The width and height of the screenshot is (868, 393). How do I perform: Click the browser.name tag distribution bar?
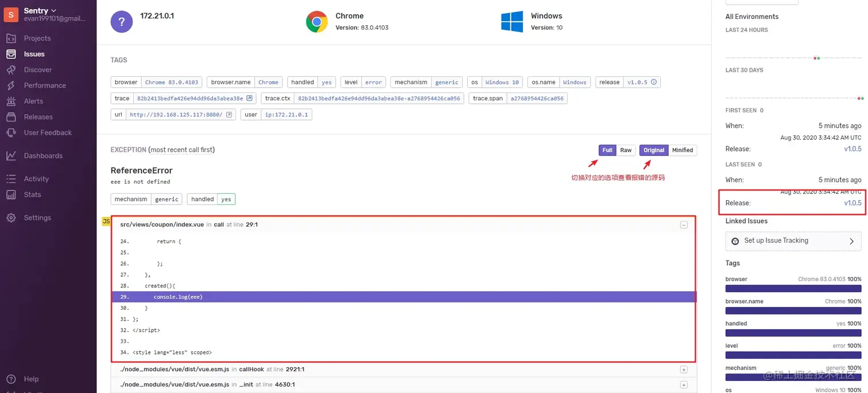(x=793, y=310)
